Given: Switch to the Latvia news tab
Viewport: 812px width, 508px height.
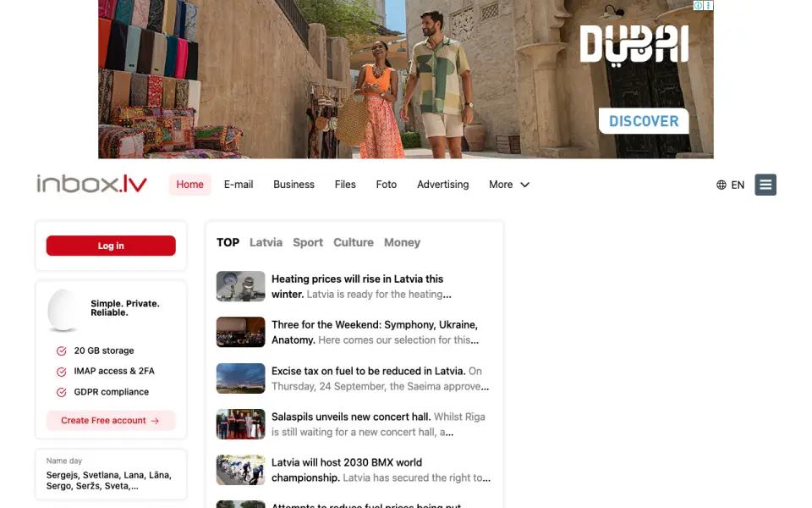Looking at the screenshot, I should click(x=266, y=243).
